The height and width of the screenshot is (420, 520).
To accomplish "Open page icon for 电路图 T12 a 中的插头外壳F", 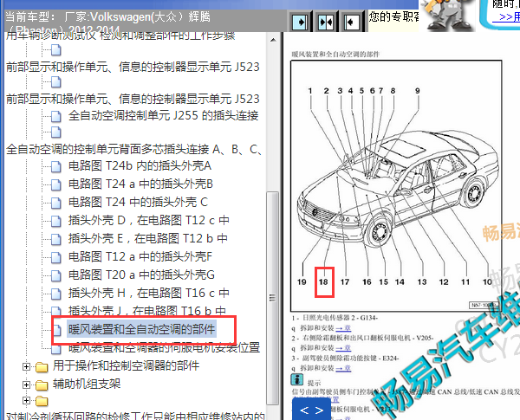I will click(x=56, y=257).
